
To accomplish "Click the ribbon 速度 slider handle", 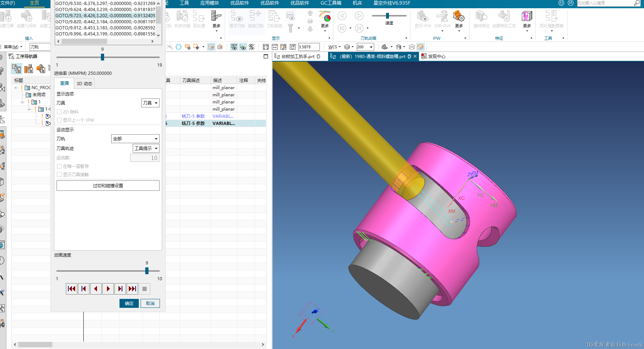I will (x=387, y=16).
